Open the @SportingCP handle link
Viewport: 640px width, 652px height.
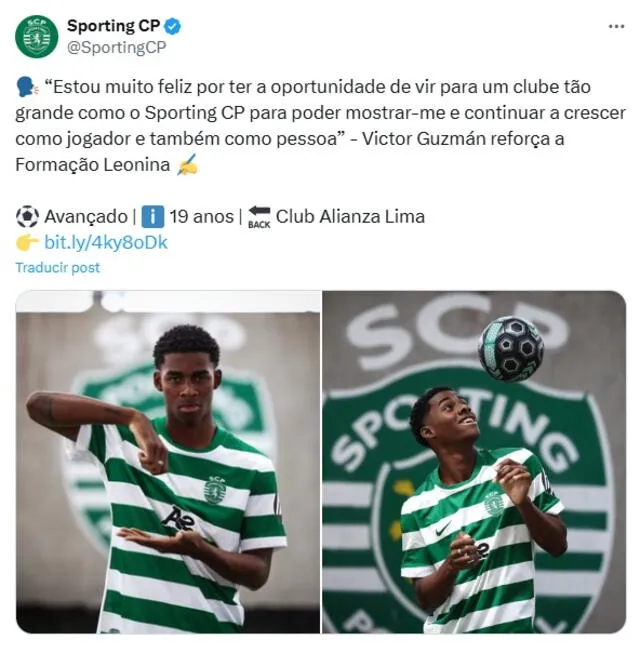click(116, 47)
